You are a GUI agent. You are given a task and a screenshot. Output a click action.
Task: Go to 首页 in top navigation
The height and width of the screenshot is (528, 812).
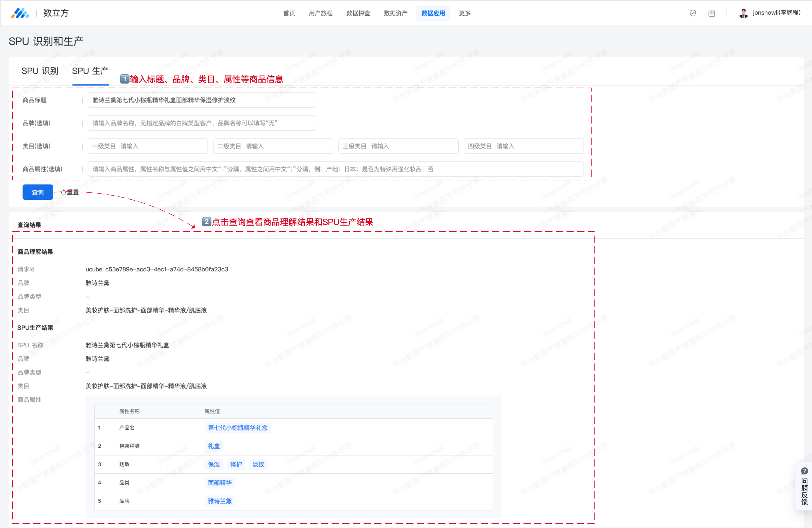click(289, 13)
